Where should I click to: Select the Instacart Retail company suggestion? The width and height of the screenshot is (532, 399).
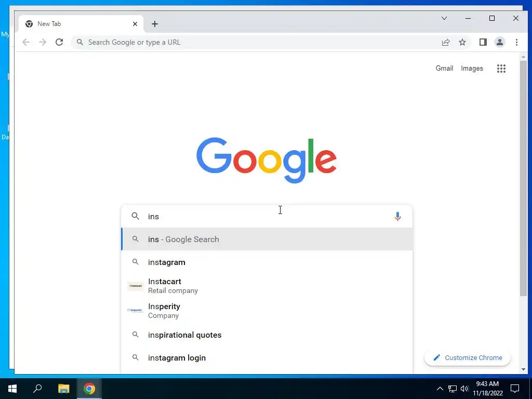267,286
